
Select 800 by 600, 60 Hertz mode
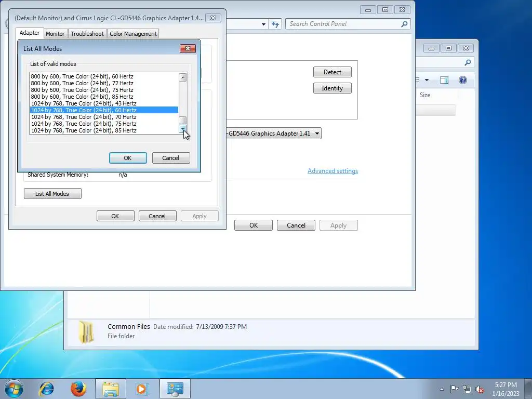[x=104, y=76]
